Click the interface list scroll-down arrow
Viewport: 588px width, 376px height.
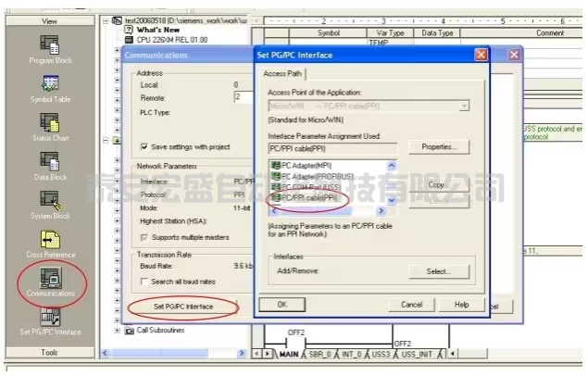pyautogui.click(x=392, y=199)
